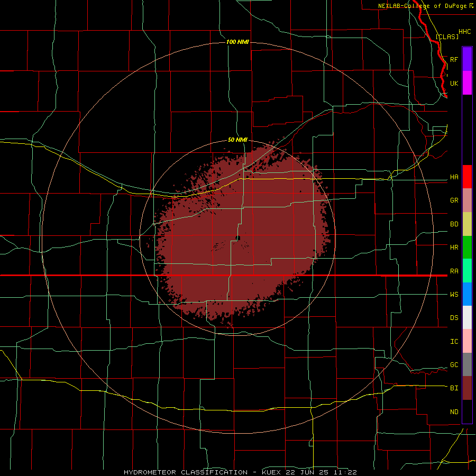The height and width of the screenshot is (476, 476).
Task: Click the light pink IC legend swatch
Action: (467, 341)
